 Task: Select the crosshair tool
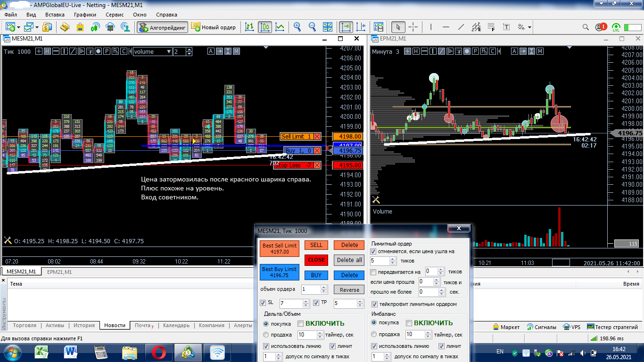(x=413, y=27)
